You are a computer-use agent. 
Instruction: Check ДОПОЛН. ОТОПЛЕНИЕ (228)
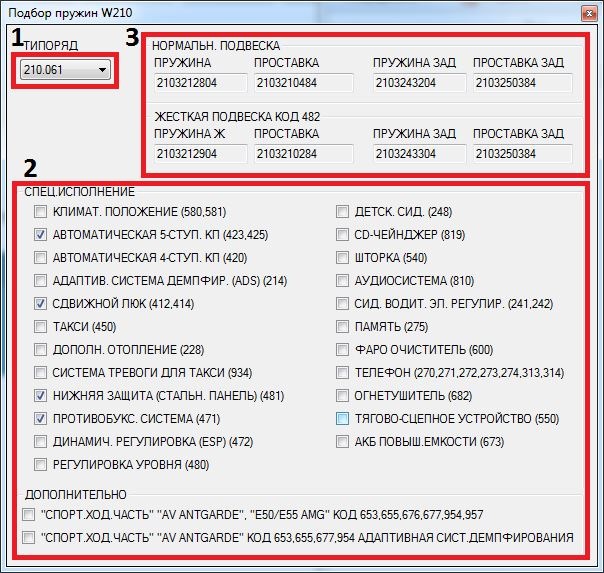tap(40, 350)
